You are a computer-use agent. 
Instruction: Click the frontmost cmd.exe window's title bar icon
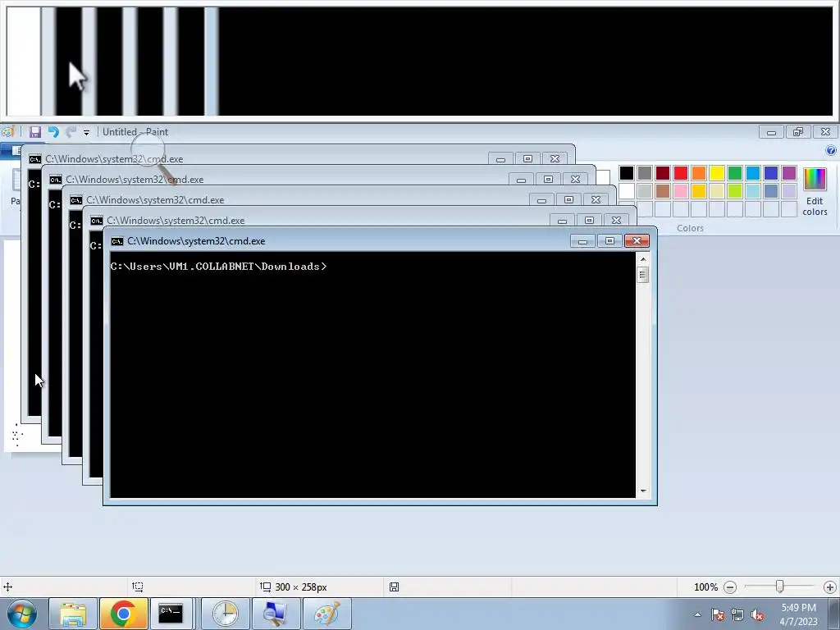[116, 241]
